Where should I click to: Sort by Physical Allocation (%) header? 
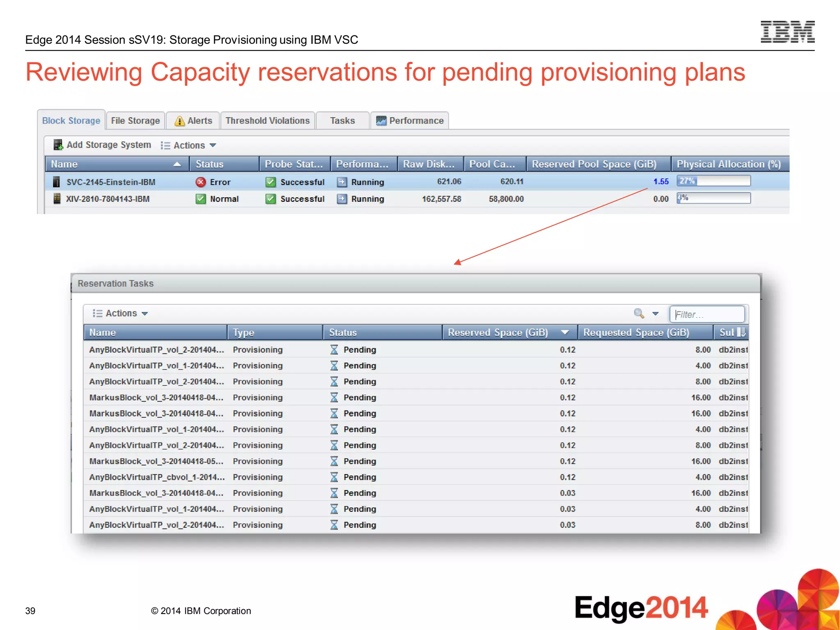pyautogui.click(x=730, y=164)
